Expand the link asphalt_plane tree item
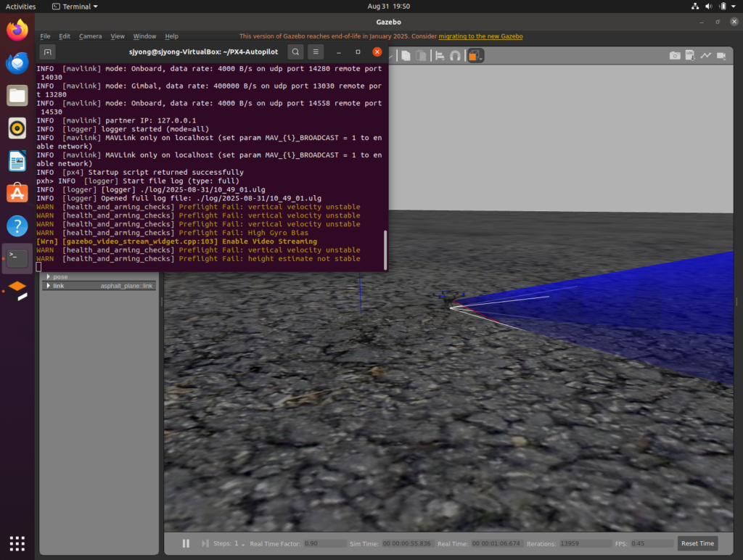The width and height of the screenshot is (743, 560). coord(49,286)
